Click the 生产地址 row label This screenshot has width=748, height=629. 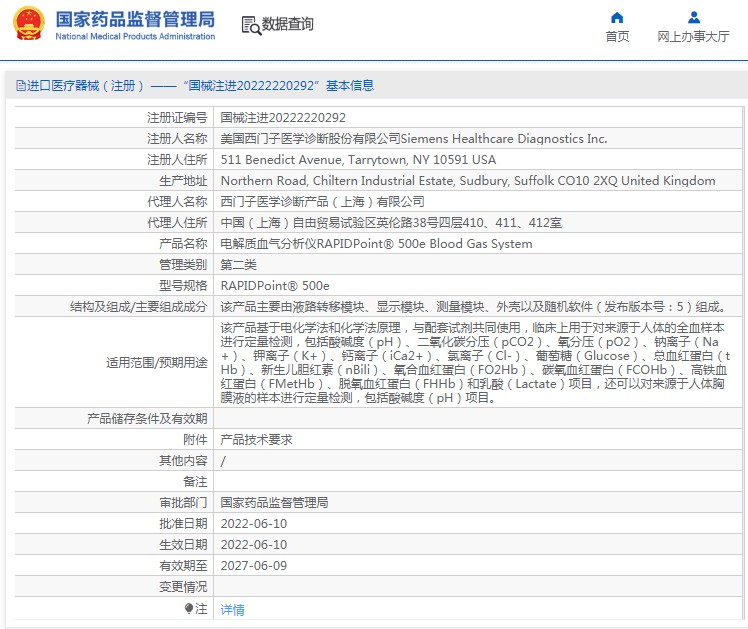click(x=183, y=181)
